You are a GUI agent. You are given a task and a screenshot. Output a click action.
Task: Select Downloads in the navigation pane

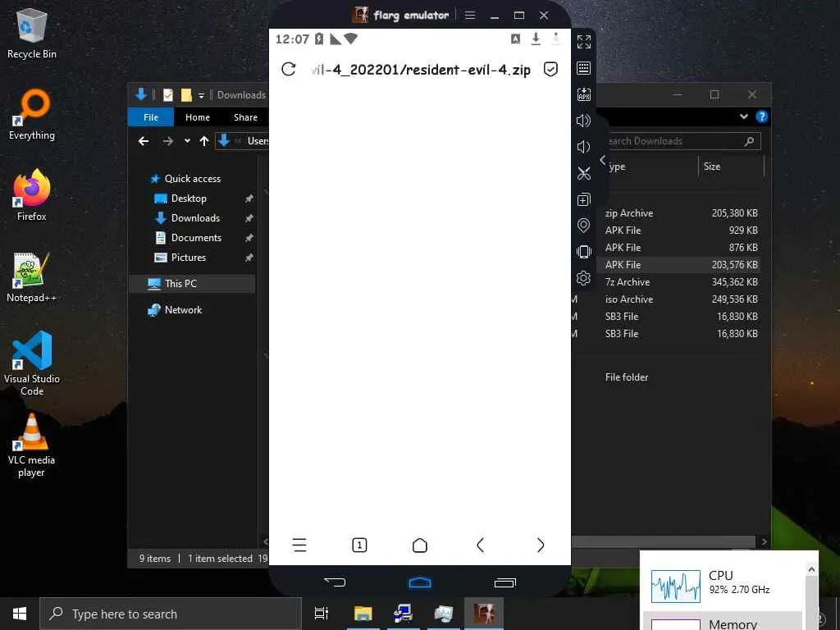click(195, 218)
